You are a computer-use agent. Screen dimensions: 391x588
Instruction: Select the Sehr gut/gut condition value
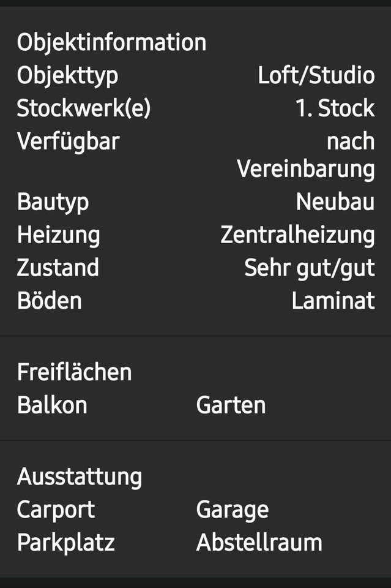(x=309, y=268)
